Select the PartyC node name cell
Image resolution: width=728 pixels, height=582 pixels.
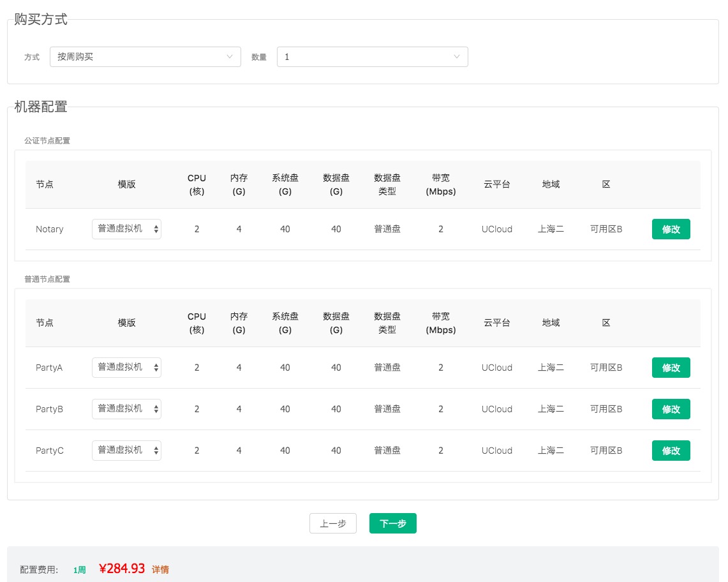click(x=50, y=451)
